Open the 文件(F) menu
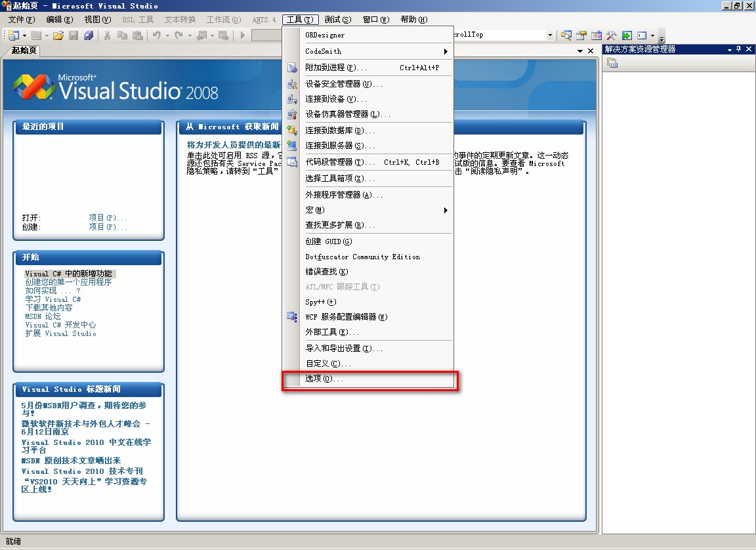The width and height of the screenshot is (756, 550). (21, 20)
